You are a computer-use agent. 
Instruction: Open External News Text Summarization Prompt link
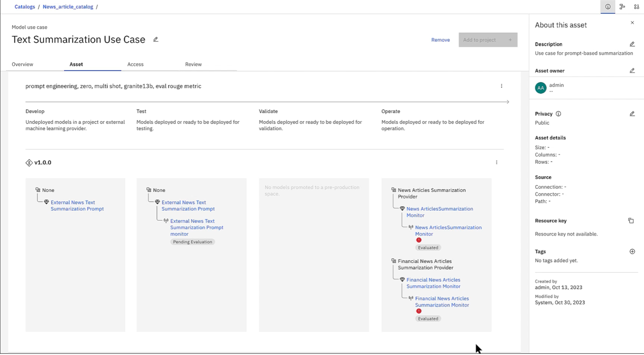pos(77,205)
